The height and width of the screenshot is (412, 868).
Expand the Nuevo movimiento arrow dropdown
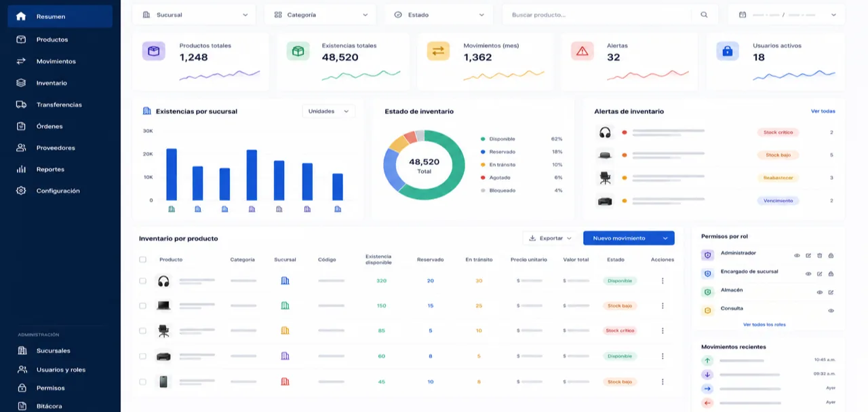coord(664,238)
